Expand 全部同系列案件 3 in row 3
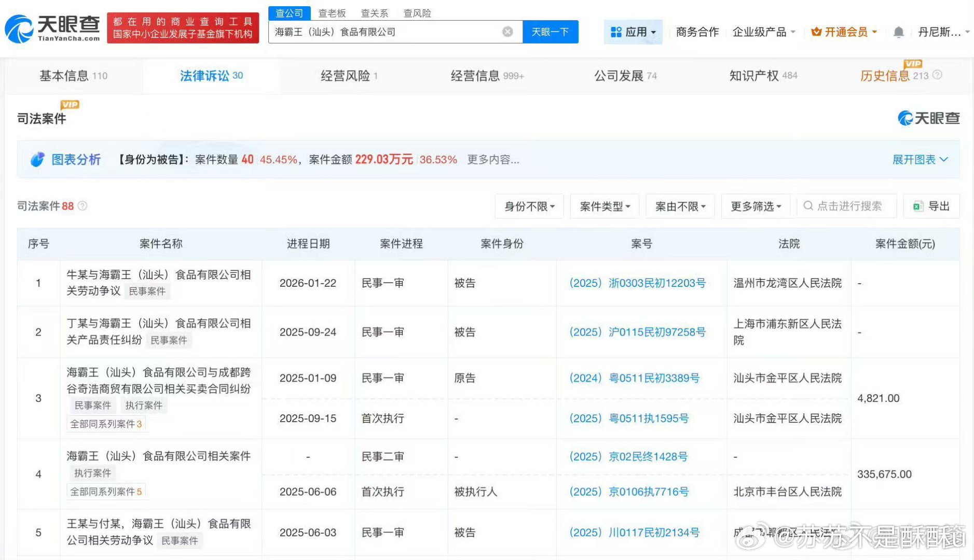 (106, 424)
